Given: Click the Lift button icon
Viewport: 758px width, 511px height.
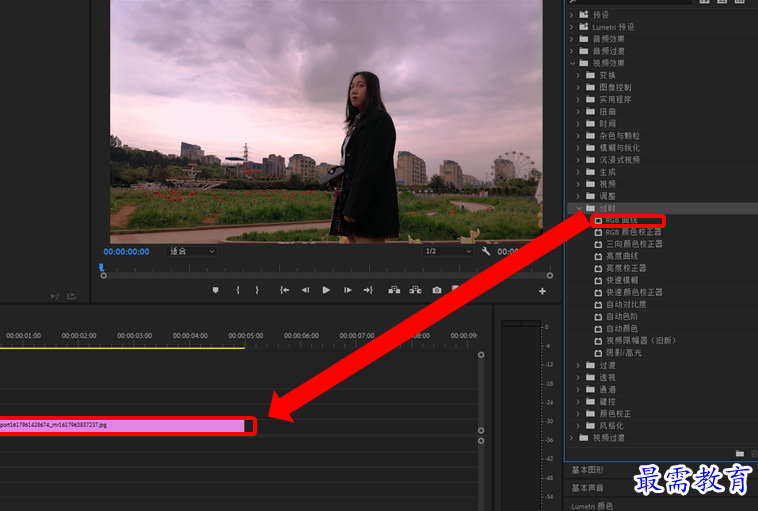Looking at the screenshot, I should 394,290.
